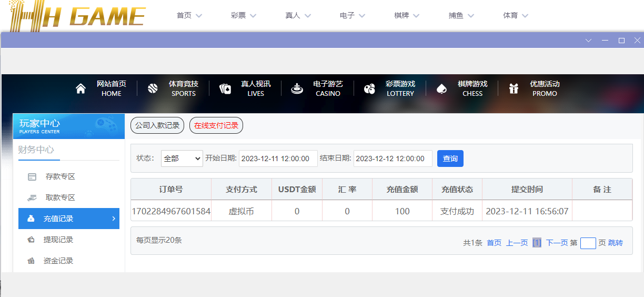This screenshot has width=644, height=297.
Task: Open the 状态 status dropdown
Action: coord(182,159)
